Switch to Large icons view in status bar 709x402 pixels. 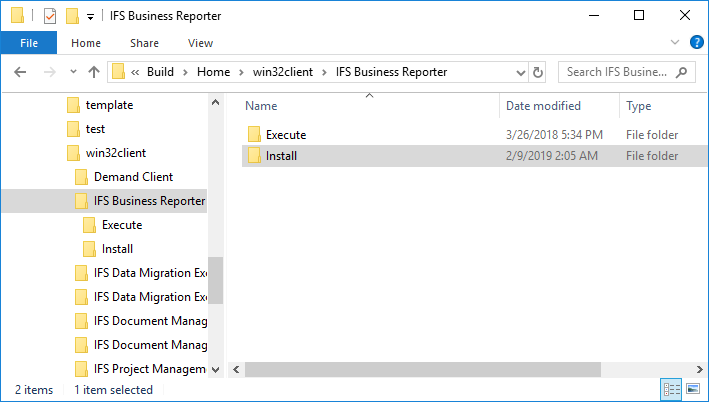(693, 389)
